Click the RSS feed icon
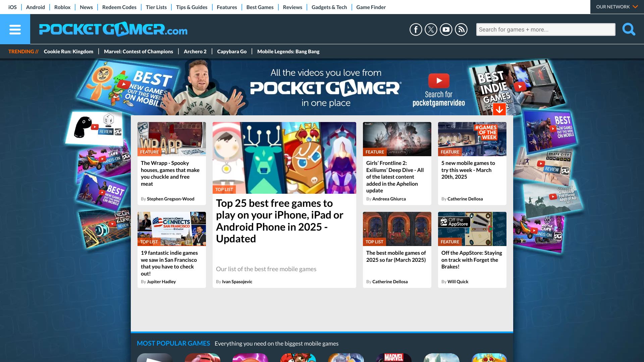Image resolution: width=644 pixels, height=362 pixels. 461,29
